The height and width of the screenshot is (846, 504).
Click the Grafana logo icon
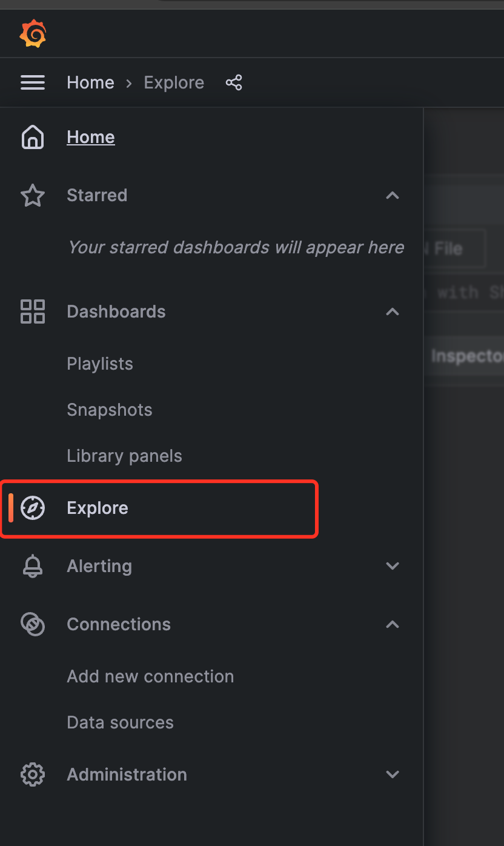tap(33, 34)
